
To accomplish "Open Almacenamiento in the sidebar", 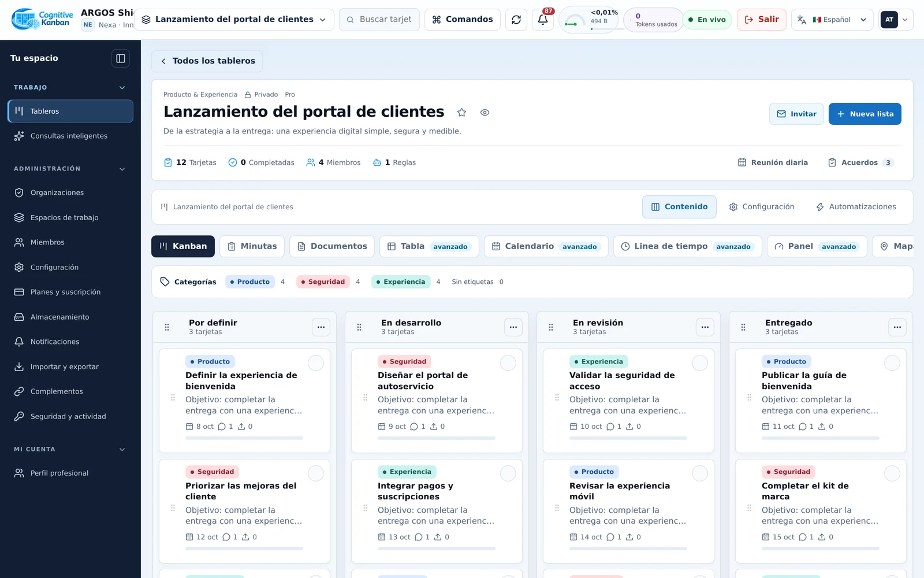I will (x=70, y=317).
